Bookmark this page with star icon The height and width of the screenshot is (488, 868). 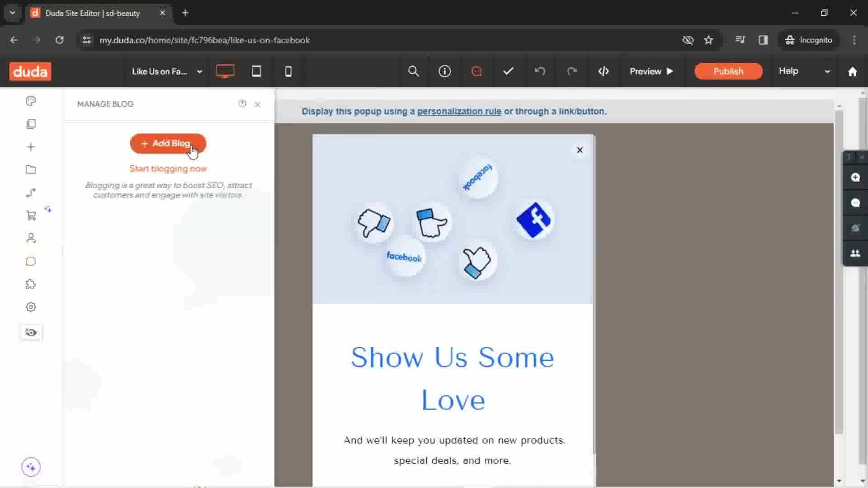[x=708, y=40]
